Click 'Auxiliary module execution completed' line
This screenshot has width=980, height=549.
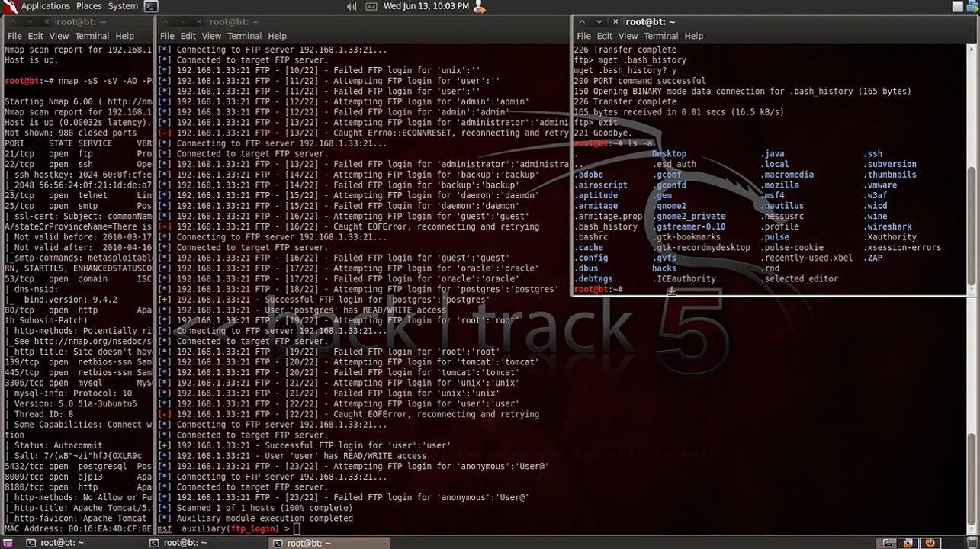coord(255,518)
